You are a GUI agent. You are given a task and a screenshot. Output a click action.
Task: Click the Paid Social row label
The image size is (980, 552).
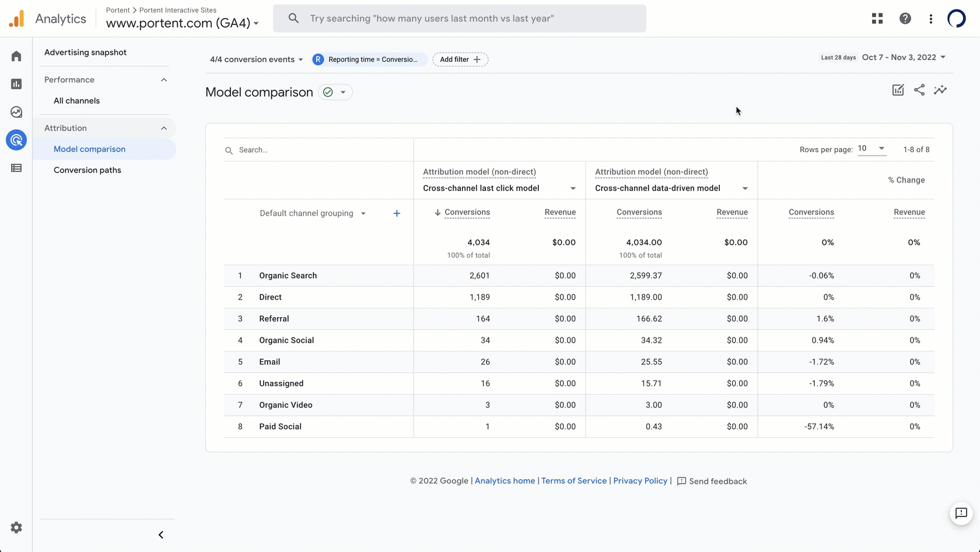click(280, 427)
